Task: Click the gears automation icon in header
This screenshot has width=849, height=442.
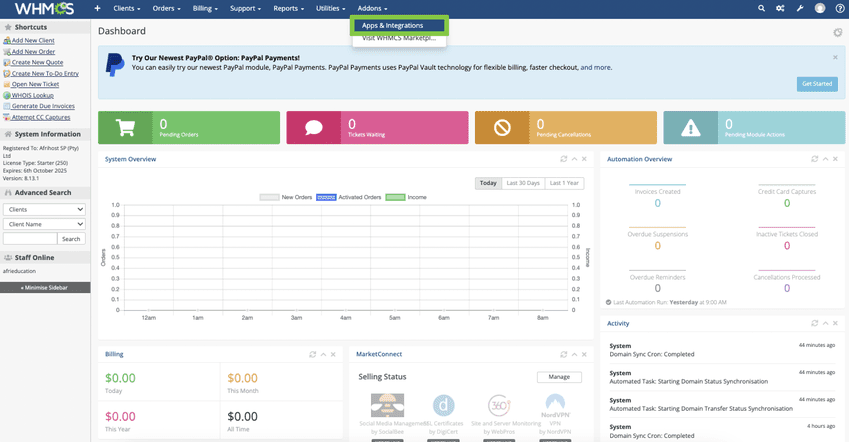Action: pyautogui.click(x=780, y=8)
